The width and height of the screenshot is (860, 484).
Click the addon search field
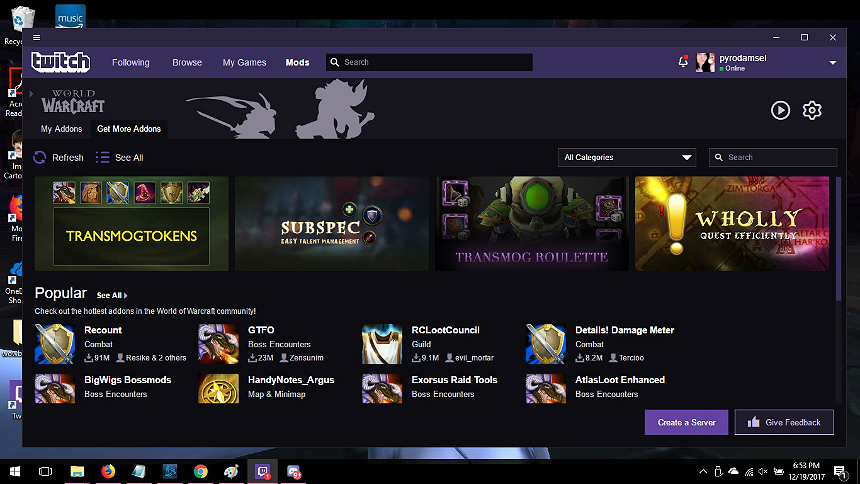(773, 157)
